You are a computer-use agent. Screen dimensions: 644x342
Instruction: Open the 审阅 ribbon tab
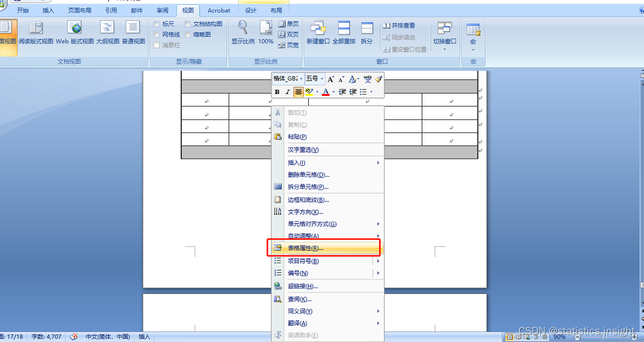(162, 10)
